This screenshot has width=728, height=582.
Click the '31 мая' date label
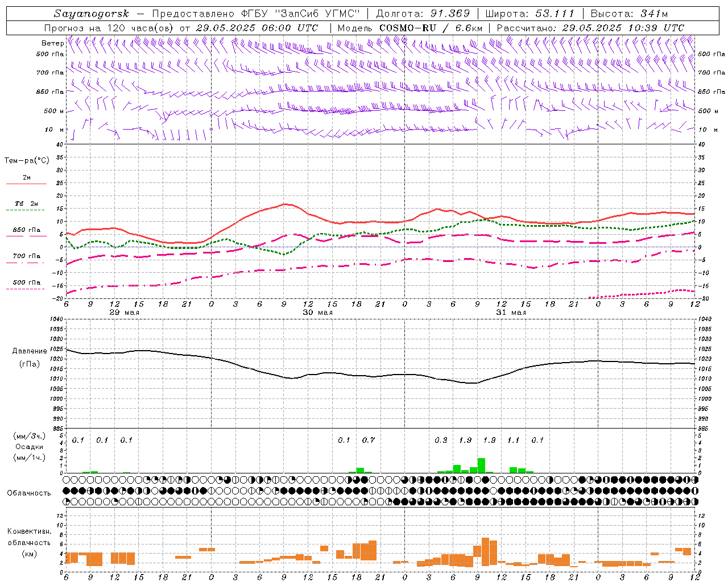pyautogui.click(x=511, y=313)
